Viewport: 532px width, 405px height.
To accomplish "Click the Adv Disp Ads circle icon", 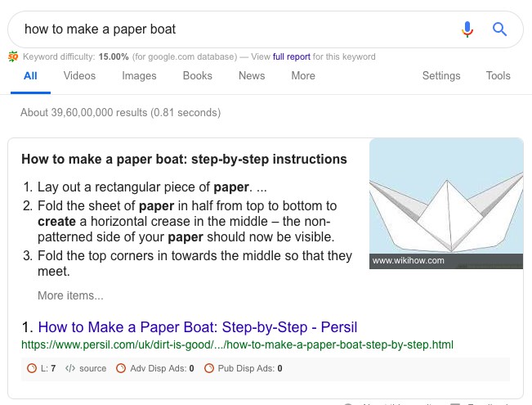I will (x=121, y=369).
